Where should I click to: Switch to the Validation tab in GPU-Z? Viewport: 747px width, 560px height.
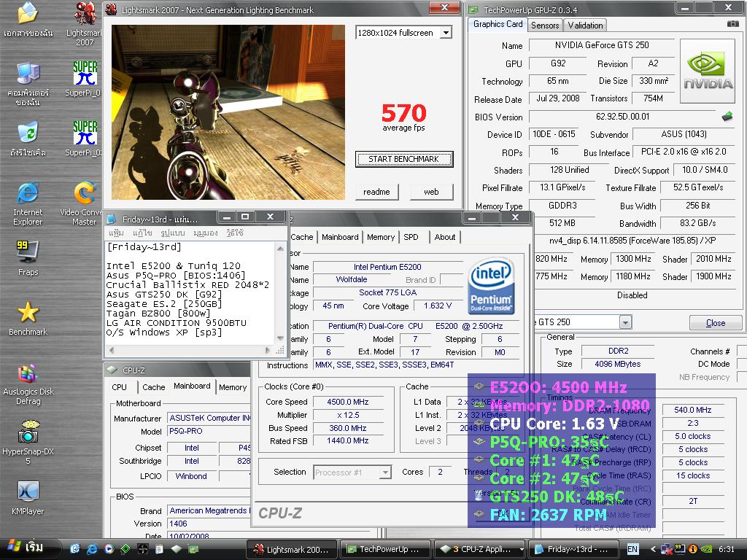(585, 26)
